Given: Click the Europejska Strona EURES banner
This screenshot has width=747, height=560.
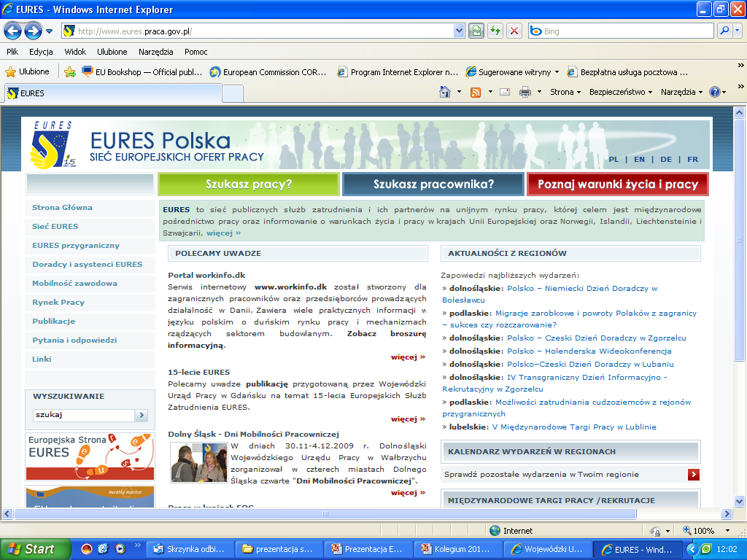Looking at the screenshot, I should tap(90, 456).
